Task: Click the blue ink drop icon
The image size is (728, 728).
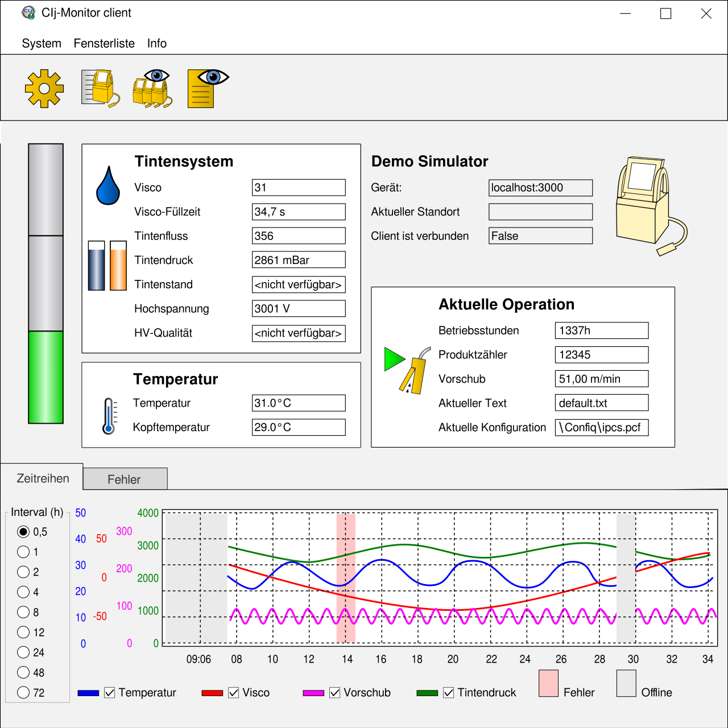Action: click(x=108, y=185)
